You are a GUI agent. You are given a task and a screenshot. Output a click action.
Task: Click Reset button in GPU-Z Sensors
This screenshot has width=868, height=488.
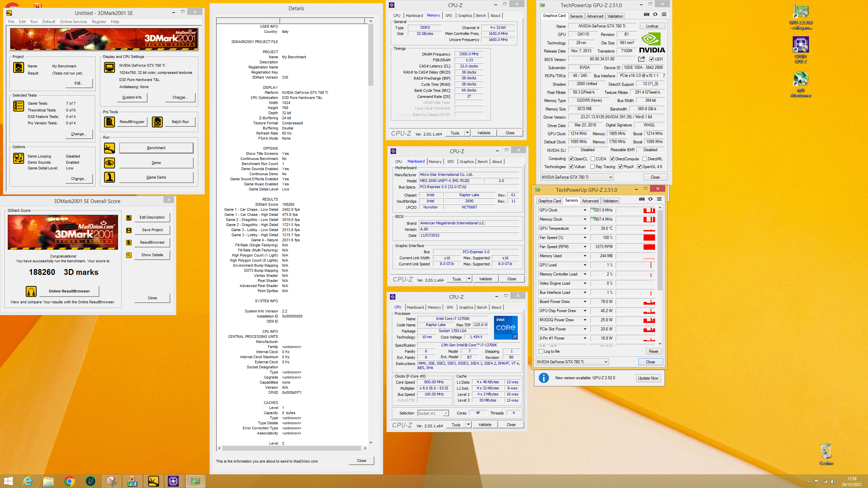tap(653, 351)
